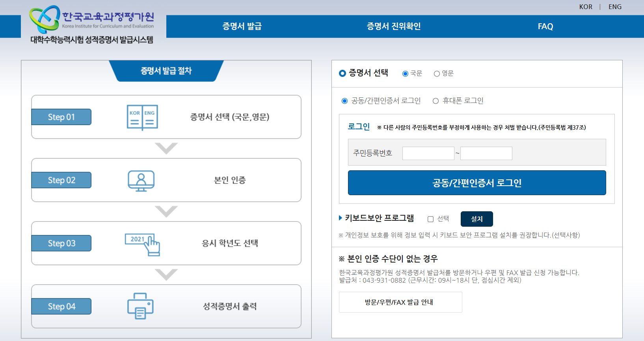644x341 pixels.
Task: Open the FAQ menu
Action: [x=545, y=26]
